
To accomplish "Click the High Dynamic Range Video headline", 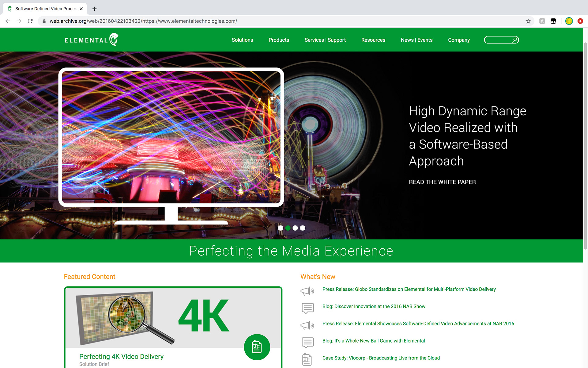I will coord(467,136).
